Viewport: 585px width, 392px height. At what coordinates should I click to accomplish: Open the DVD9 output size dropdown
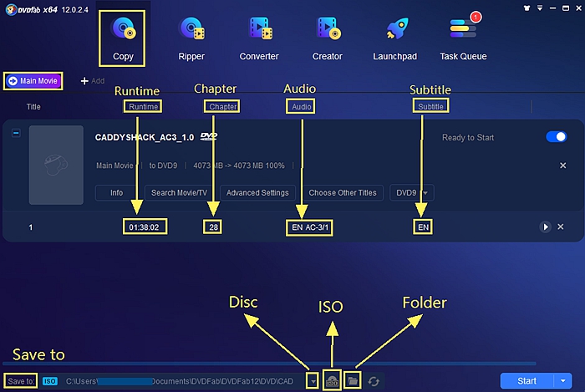coord(411,193)
